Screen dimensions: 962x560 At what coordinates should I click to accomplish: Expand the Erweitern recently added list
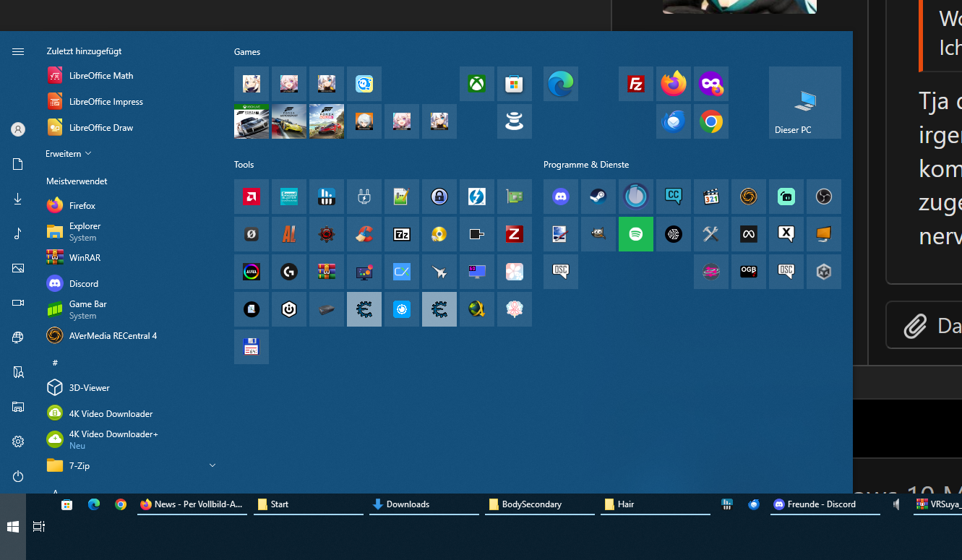pos(69,154)
